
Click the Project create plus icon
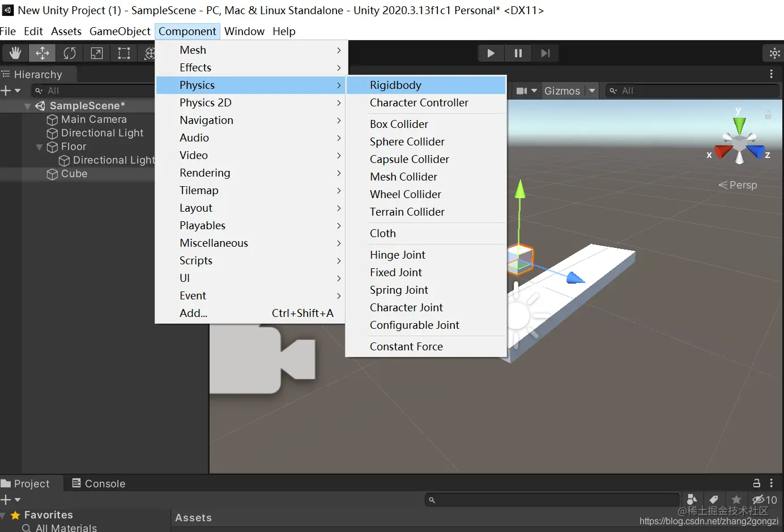pos(6,500)
